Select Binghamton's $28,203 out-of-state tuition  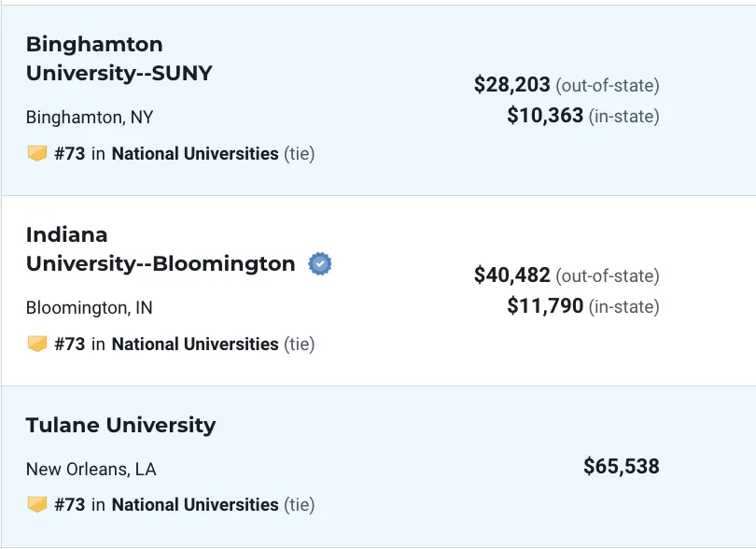point(512,84)
